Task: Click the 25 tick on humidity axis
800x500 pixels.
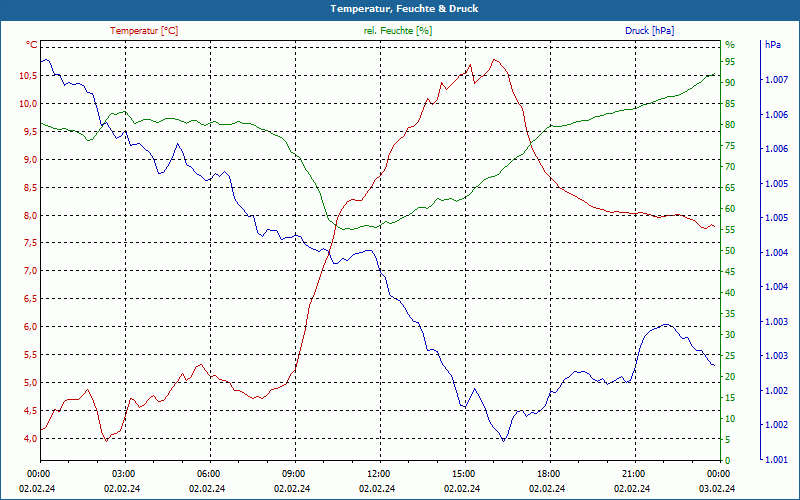Action: coord(730,356)
